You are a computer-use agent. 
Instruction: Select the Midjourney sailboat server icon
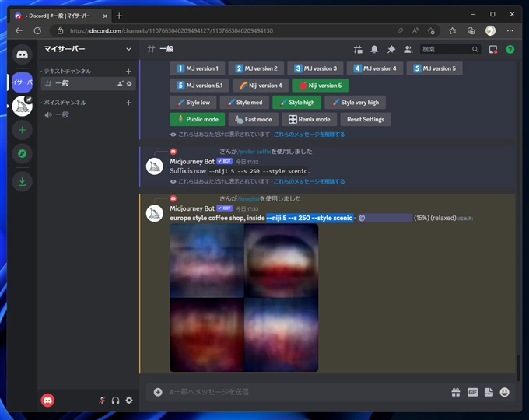pos(23,107)
